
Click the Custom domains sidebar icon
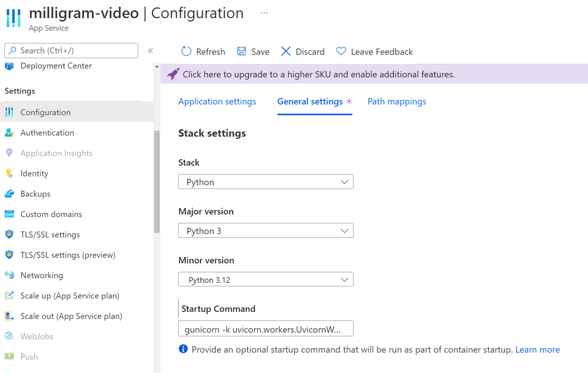click(x=9, y=213)
